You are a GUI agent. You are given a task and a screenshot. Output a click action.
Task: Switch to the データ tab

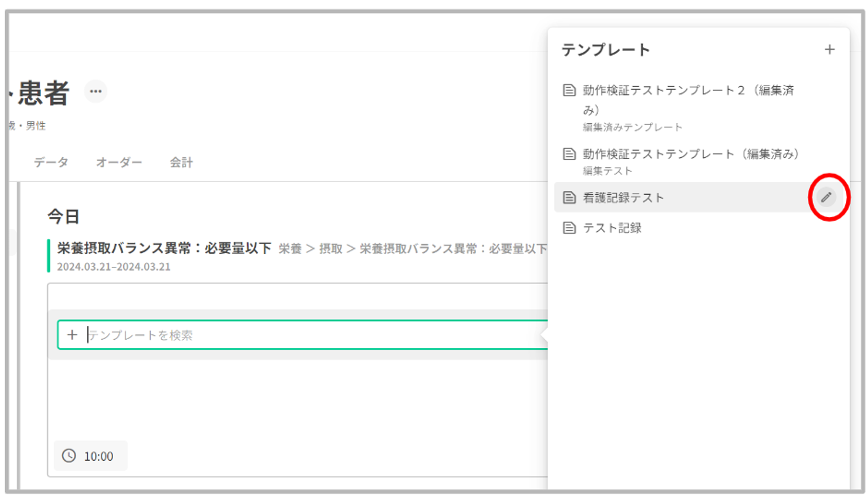(51, 162)
